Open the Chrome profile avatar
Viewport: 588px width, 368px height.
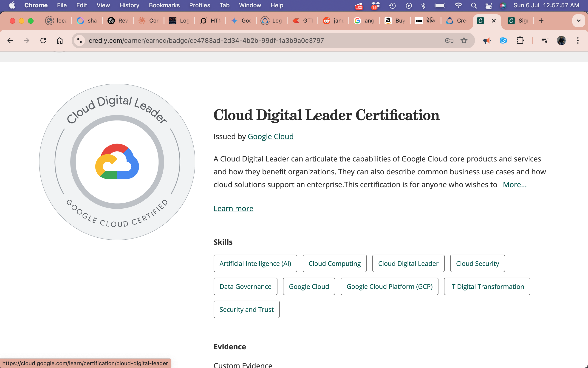click(561, 40)
